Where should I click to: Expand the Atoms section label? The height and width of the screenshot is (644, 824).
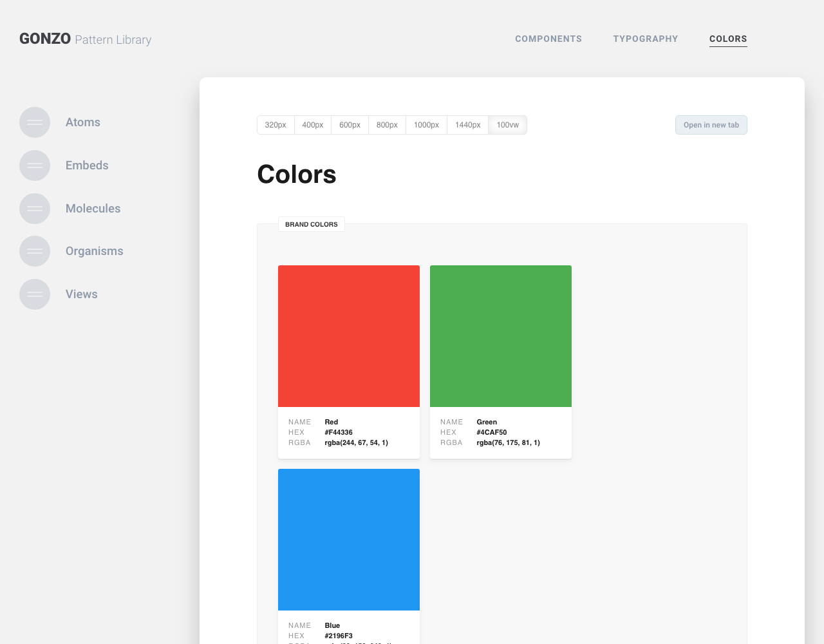click(83, 122)
